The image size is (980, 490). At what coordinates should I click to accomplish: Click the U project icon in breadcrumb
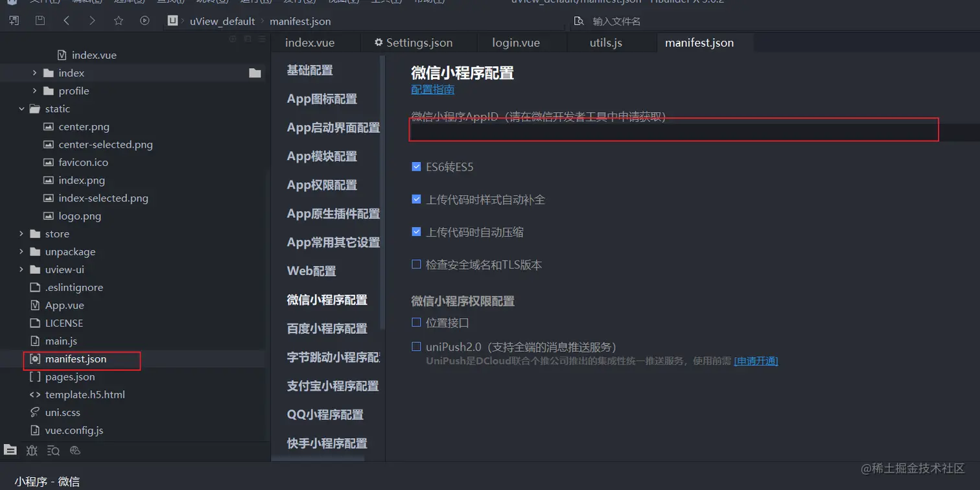point(172,21)
